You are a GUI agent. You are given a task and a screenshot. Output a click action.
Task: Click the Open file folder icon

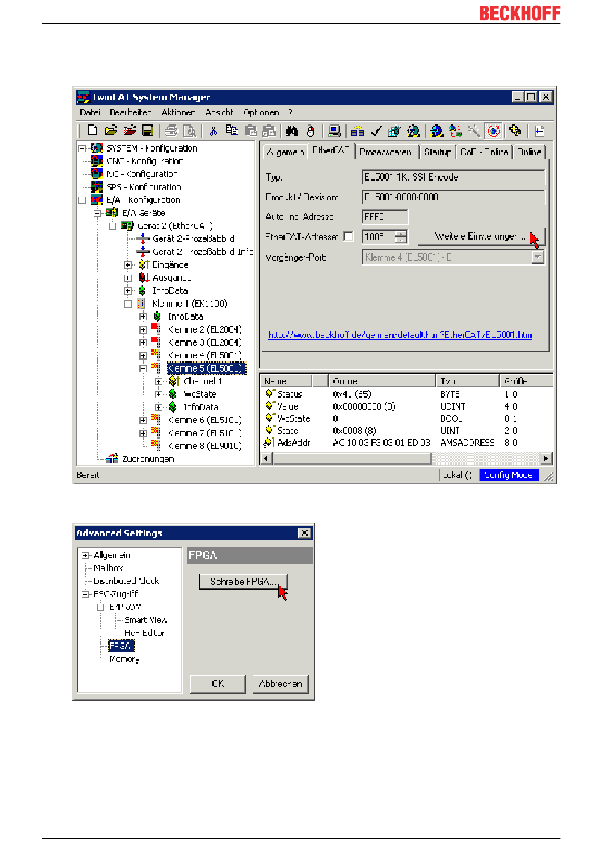click(111, 131)
